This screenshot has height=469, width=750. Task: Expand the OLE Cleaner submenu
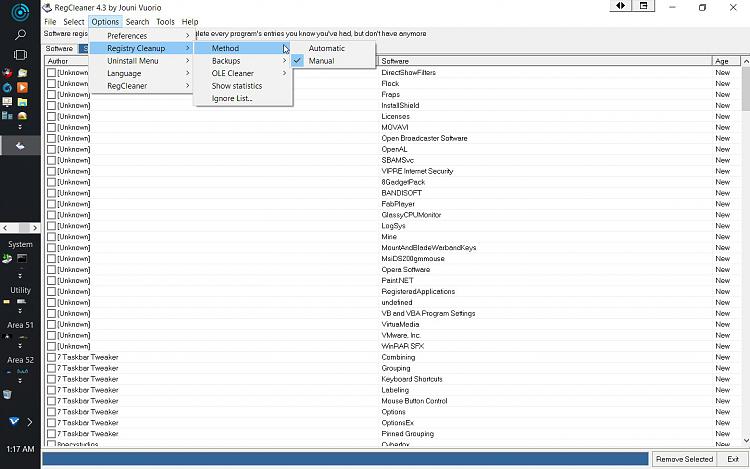[x=243, y=73]
